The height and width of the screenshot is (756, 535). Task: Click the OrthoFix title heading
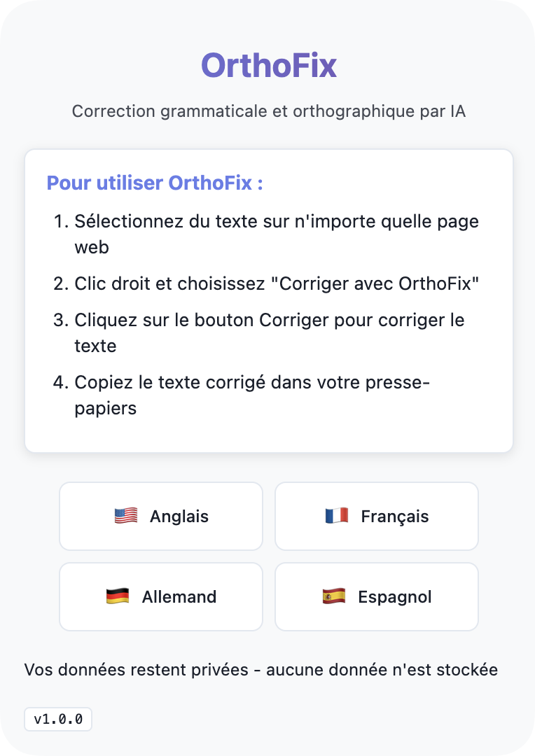tap(269, 66)
